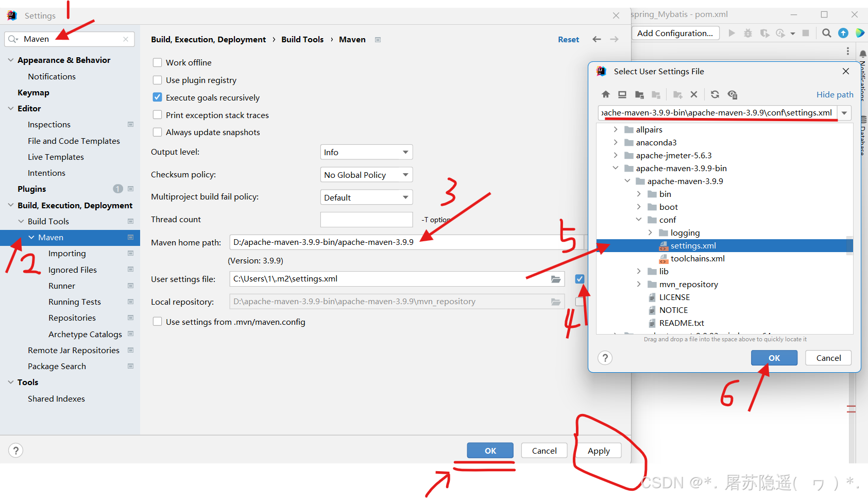Open the Settings dialog help question mark
The image size is (868, 498).
[x=16, y=451]
